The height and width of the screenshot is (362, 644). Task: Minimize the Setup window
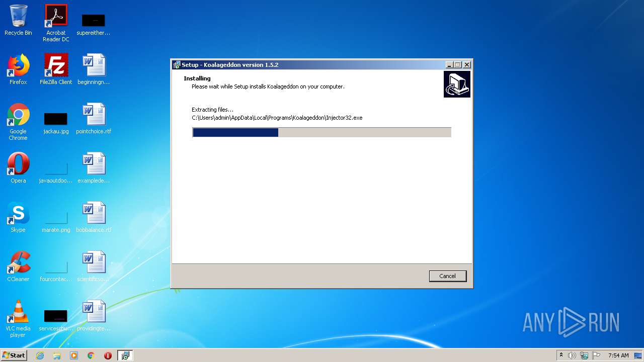pos(449,65)
